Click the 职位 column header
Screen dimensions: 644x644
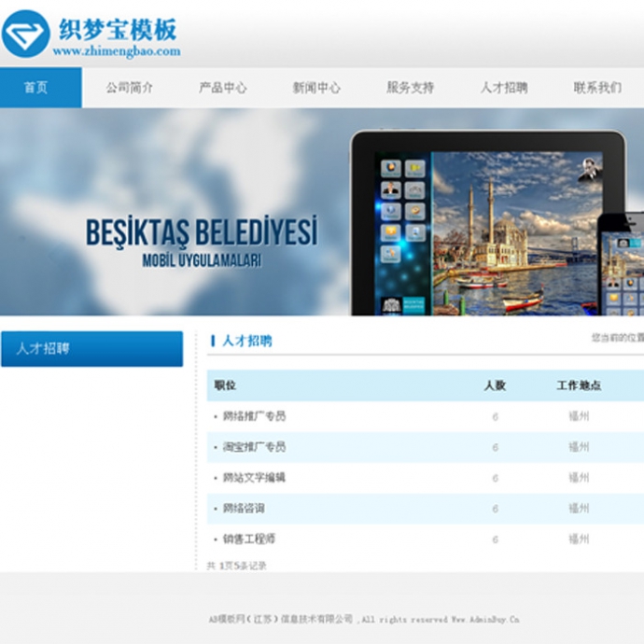pos(225,385)
